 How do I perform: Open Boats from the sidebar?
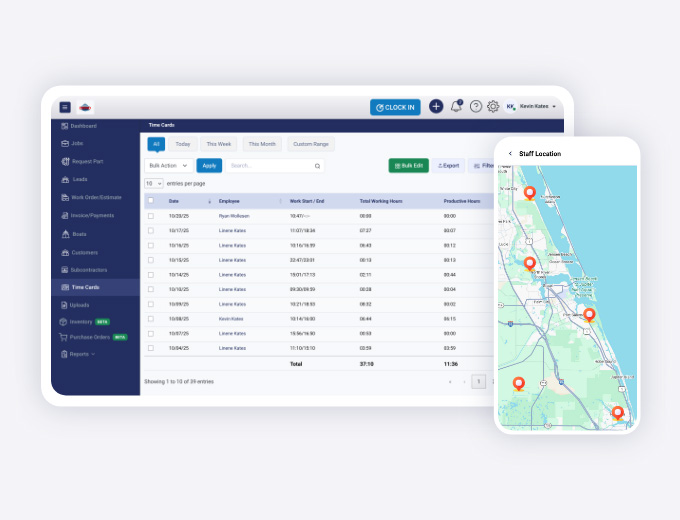(78, 234)
